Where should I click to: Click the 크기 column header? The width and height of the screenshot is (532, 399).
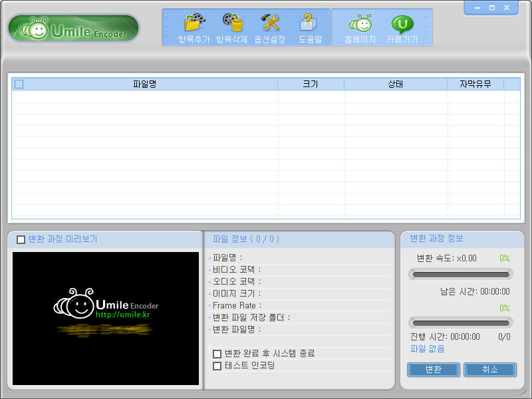311,84
